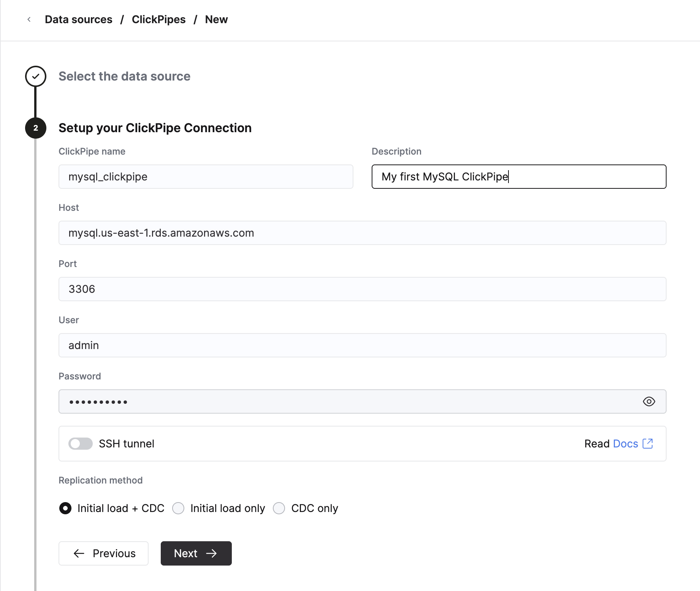Go to Data sources breadcrumb
This screenshot has width=700, height=591.
point(79,19)
